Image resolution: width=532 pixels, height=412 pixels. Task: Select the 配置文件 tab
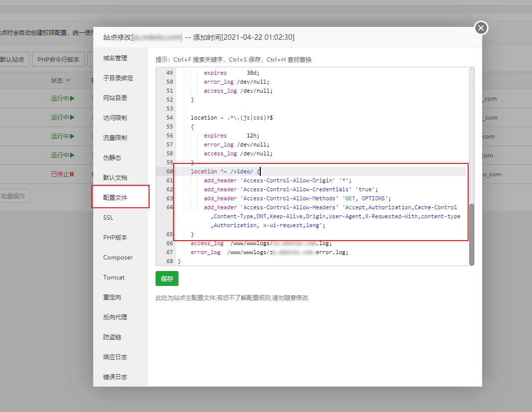pos(115,198)
